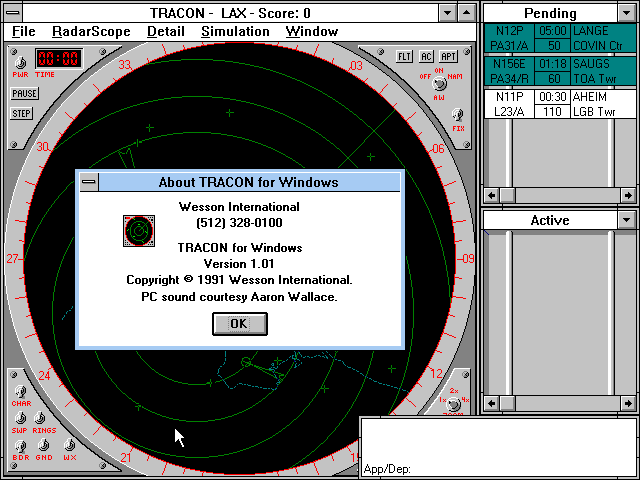
Task: Click the COVIN Ctr entry in Pending
Action: click(598, 46)
